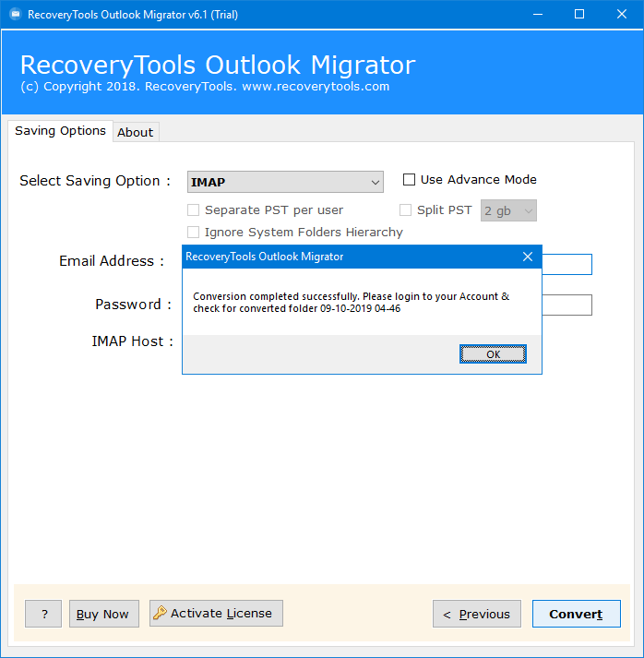Select the Saving Options tab
644x658 pixels.
[60, 131]
